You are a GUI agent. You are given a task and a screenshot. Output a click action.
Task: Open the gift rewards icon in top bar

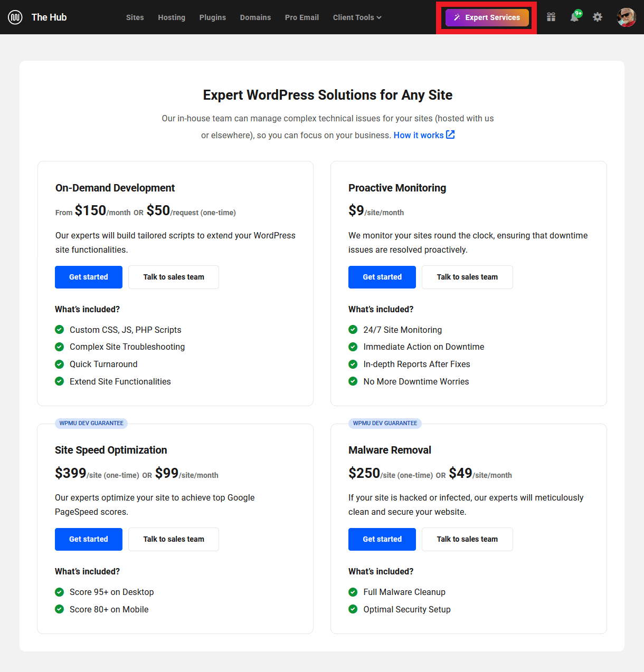pyautogui.click(x=551, y=17)
